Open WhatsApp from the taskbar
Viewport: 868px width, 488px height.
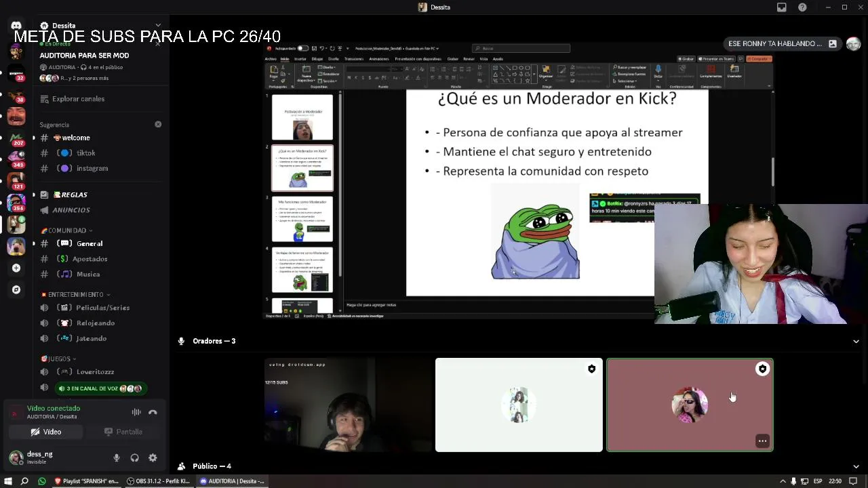(x=41, y=481)
